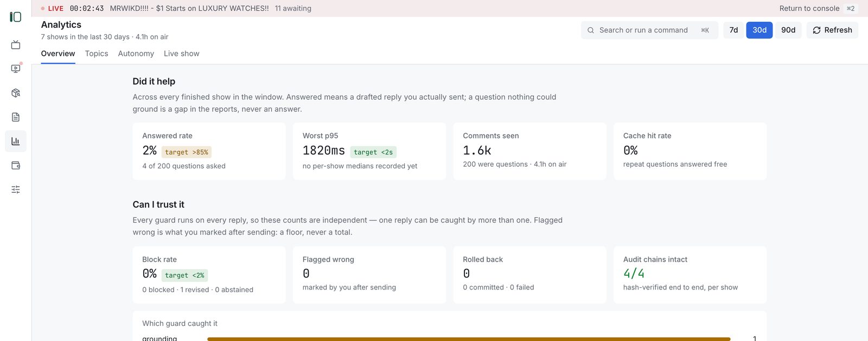The height and width of the screenshot is (341, 868).
Task: Click the Cache hit rate 0% value
Action: click(x=630, y=150)
